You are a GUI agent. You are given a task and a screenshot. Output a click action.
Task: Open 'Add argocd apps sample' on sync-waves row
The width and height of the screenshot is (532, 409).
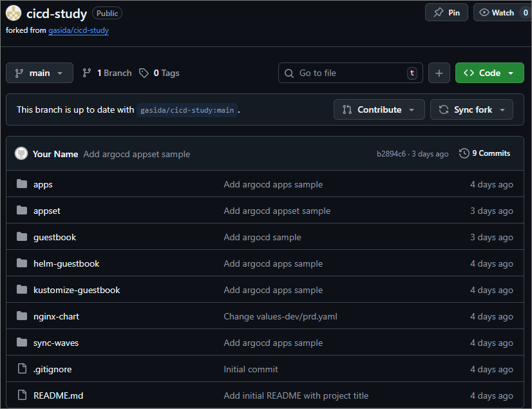[273, 343]
